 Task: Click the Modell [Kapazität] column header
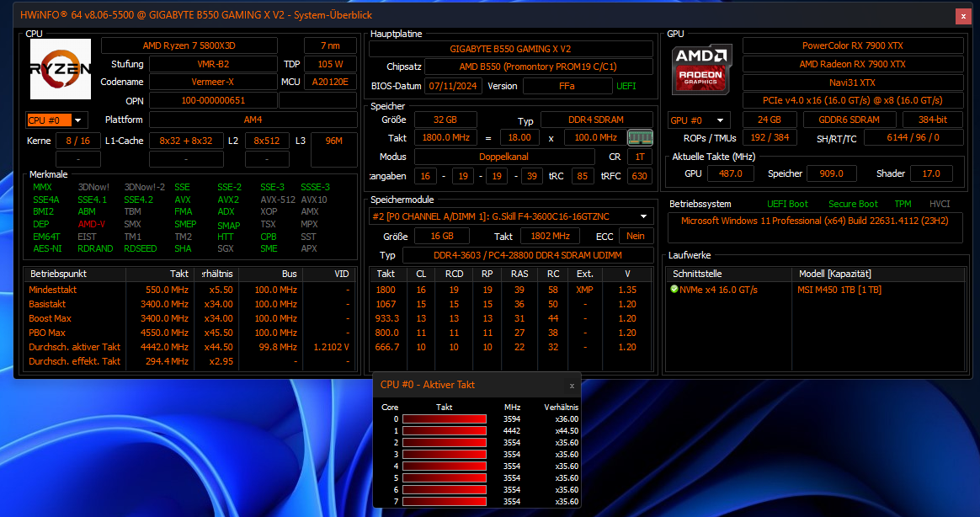(x=879, y=274)
